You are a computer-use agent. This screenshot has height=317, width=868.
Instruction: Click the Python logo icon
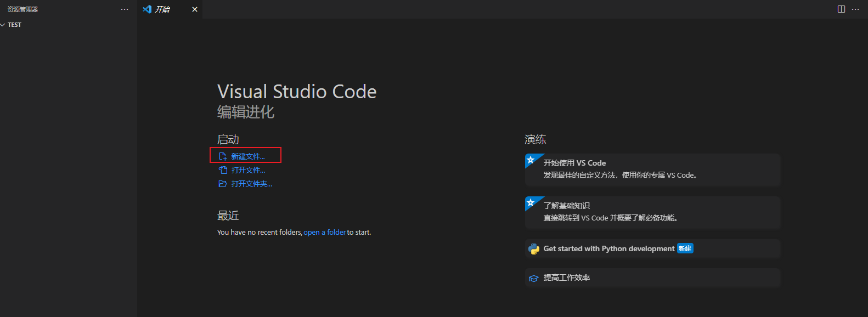pos(534,249)
